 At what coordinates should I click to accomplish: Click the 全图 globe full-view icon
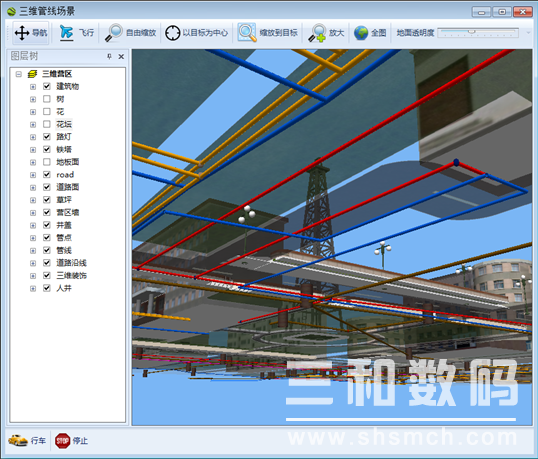tap(361, 33)
